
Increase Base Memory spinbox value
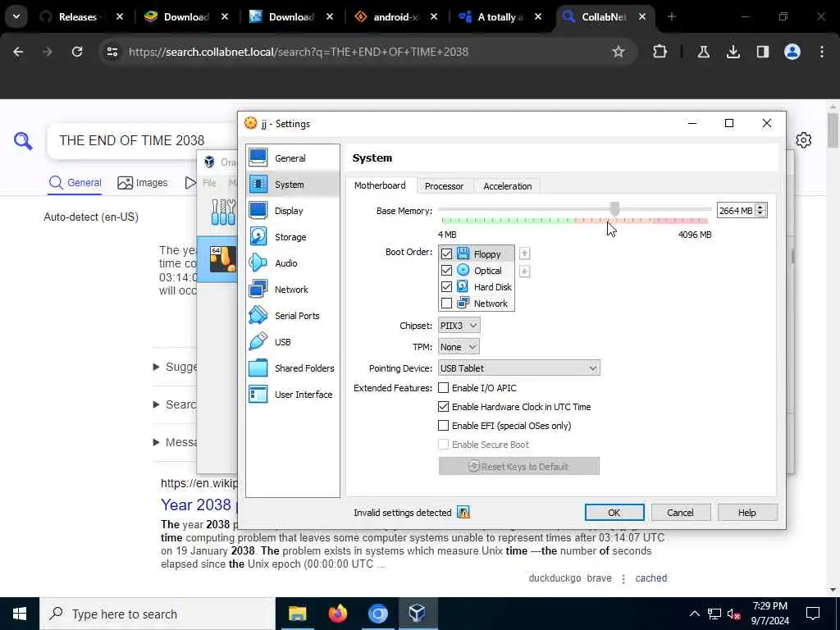point(760,206)
